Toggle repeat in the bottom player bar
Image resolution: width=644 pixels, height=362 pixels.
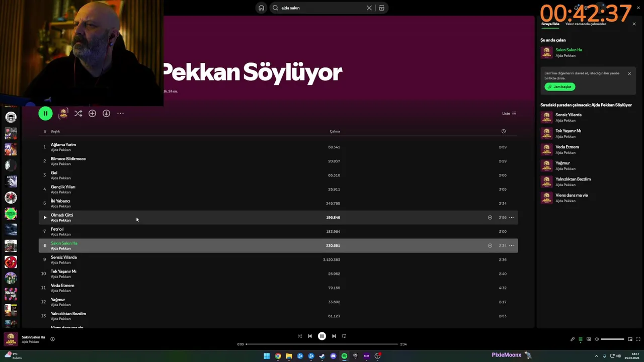coord(344,336)
